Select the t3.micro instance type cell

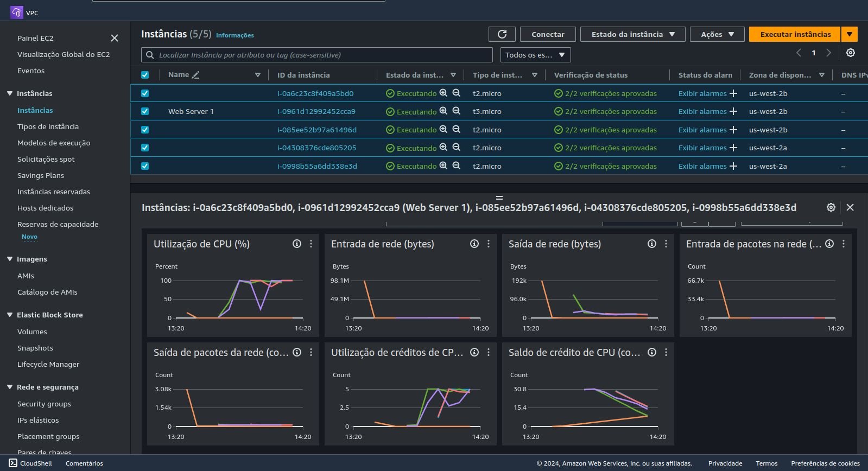[487, 111]
